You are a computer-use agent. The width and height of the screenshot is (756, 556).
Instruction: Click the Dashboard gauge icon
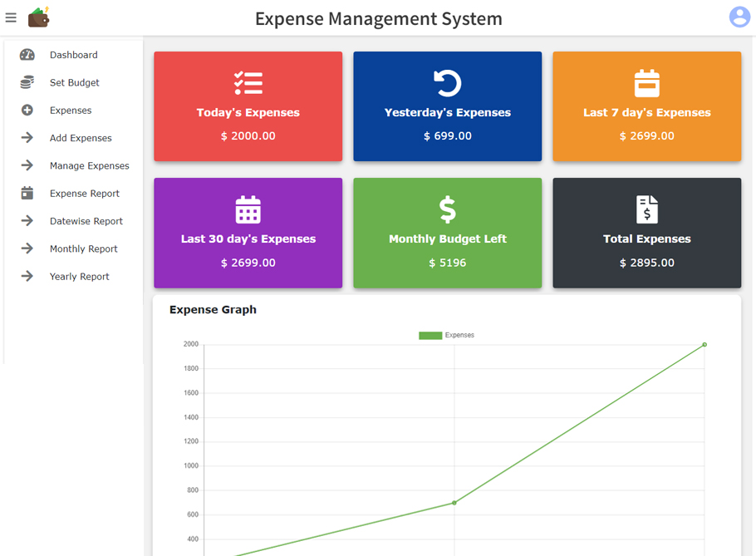27,55
